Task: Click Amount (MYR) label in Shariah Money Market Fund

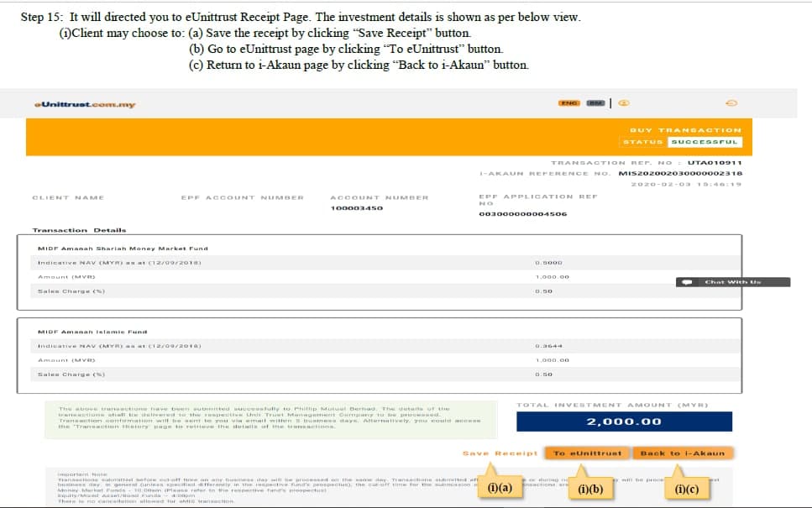Action: (x=66, y=277)
